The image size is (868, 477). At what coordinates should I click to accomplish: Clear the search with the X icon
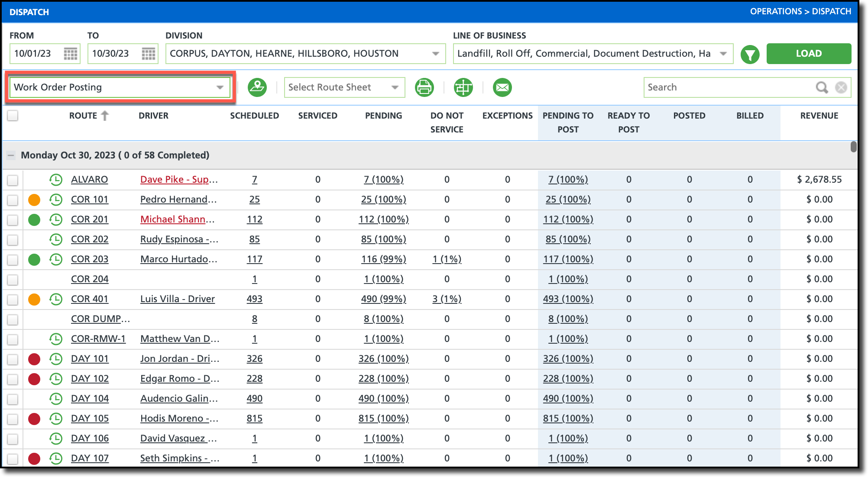pos(841,87)
